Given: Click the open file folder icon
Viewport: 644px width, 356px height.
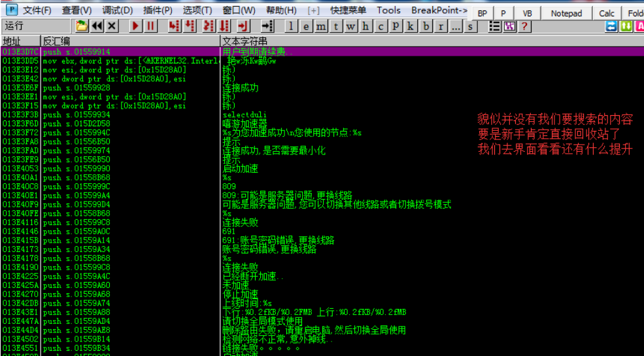Looking at the screenshot, I should coord(82,26).
